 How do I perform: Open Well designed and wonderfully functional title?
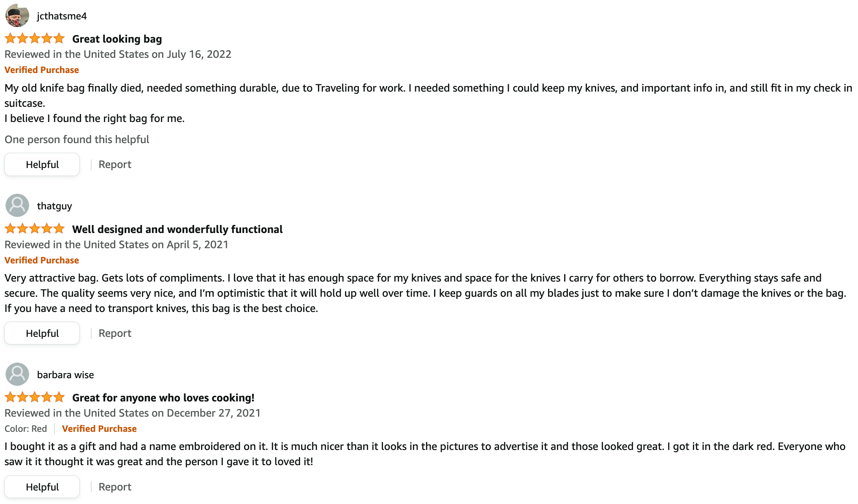tap(177, 229)
